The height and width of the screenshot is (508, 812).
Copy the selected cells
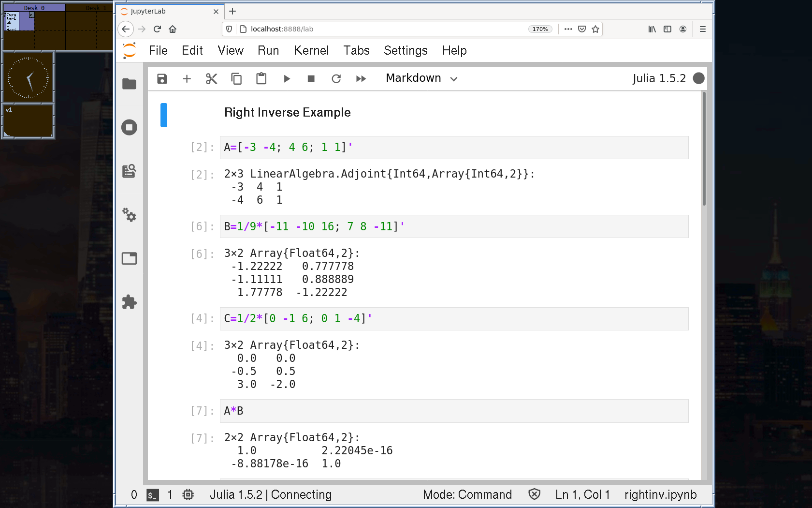tap(236, 79)
